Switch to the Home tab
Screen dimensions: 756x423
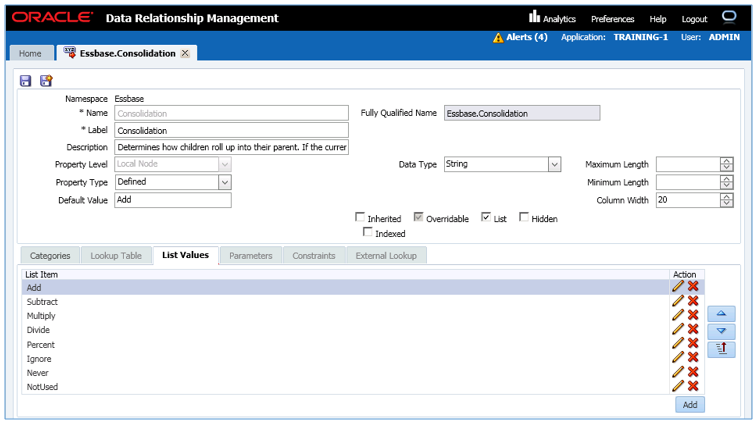click(30, 54)
